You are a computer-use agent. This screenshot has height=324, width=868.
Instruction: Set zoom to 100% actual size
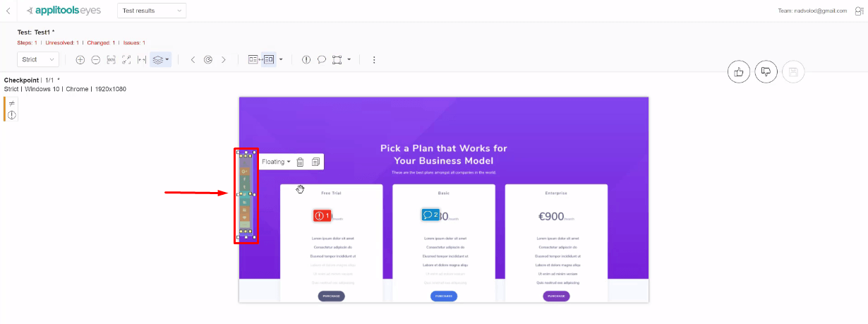click(111, 60)
